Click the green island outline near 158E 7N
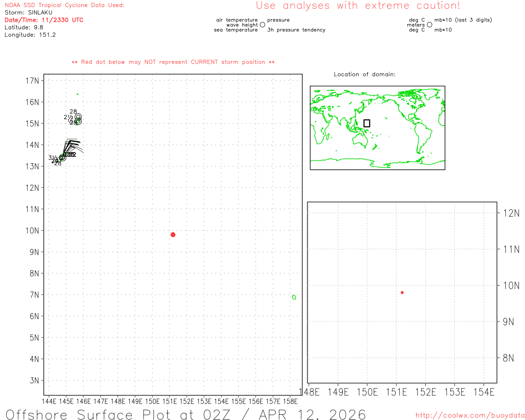This screenshot has height=420, width=525. tap(294, 297)
